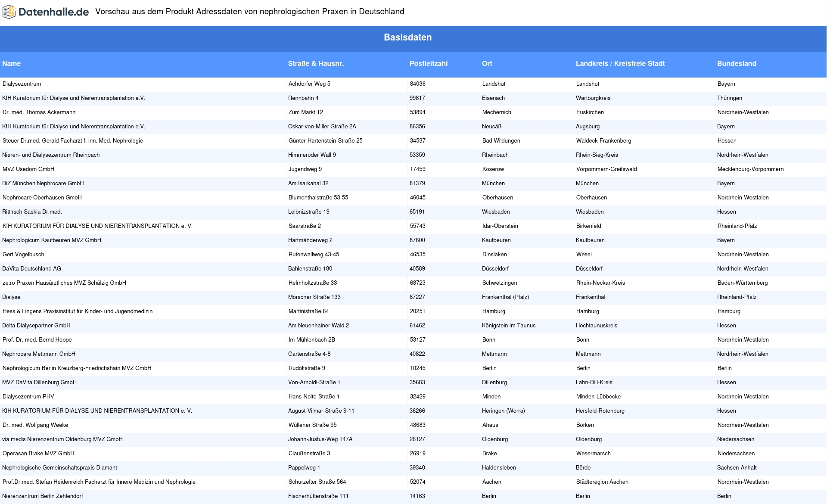Click DaVita Deutschland AG
The height and width of the screenshot is (504, 827).
point(32,269)
